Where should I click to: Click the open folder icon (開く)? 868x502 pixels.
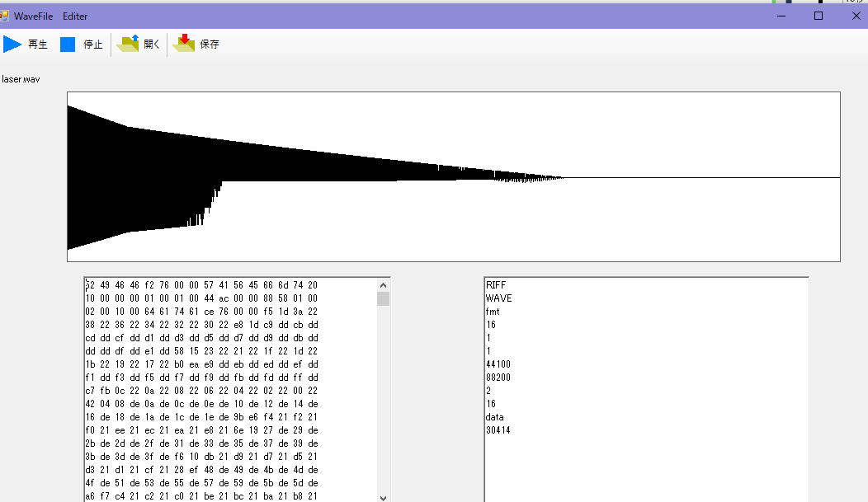coord(128,44)
